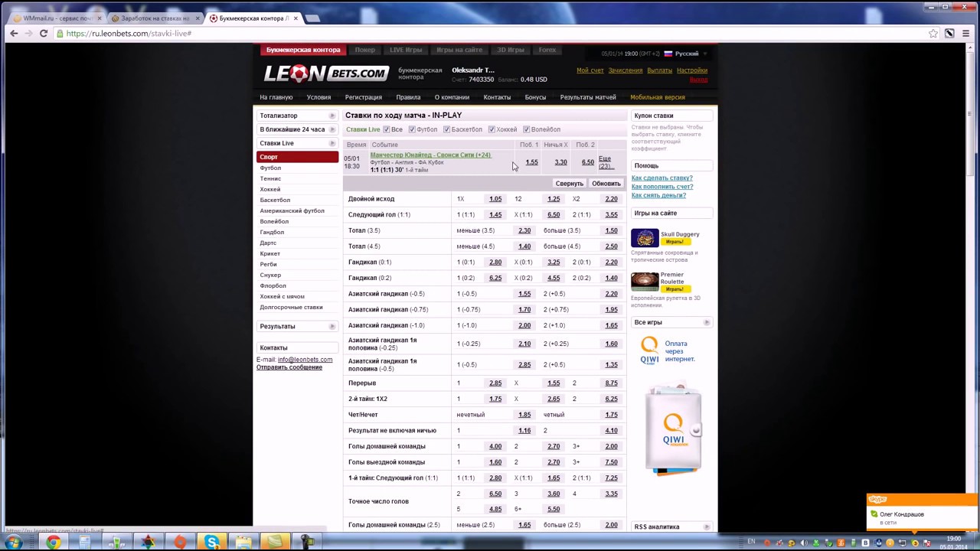Open Skype from the taskbar
The image size is (980, 551).
211,543
